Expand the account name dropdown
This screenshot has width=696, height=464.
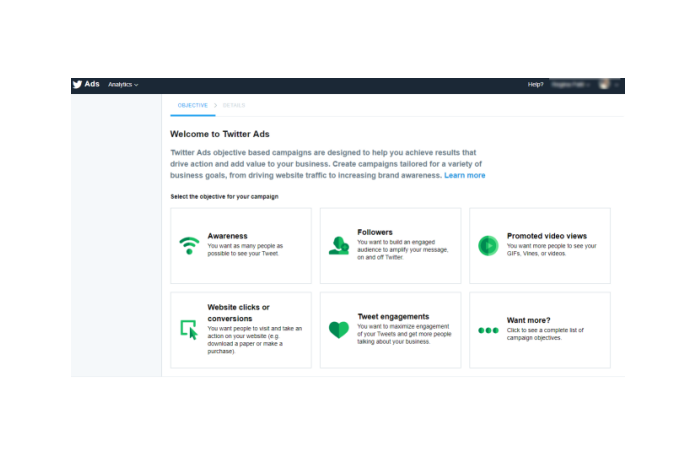pyautogui.click(x=571, y=85)
